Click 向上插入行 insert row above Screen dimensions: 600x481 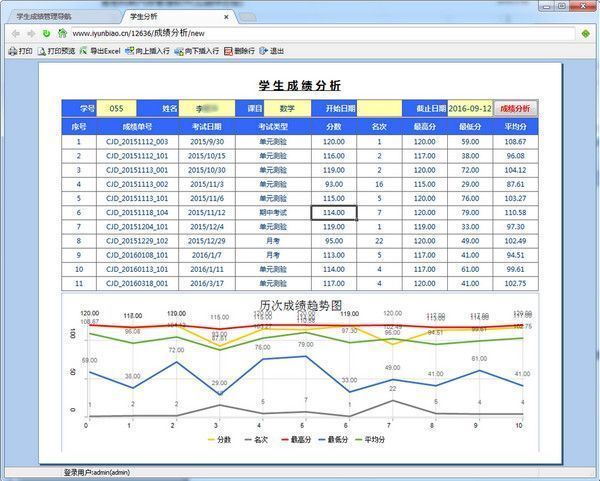coord(147,51)
